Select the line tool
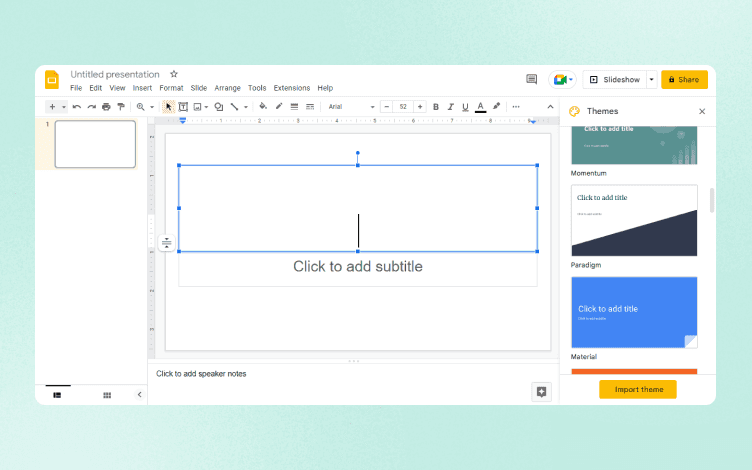Image resolution: width=752 pixels, height=470 pixels. tap(234, 106)
